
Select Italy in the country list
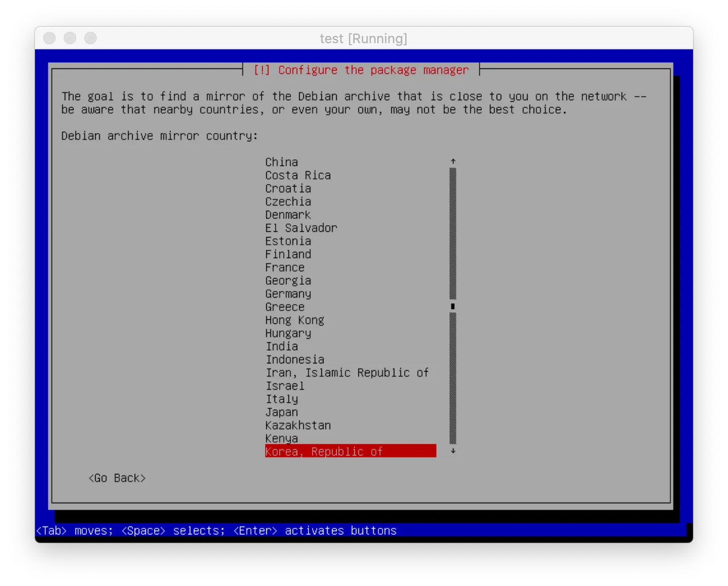282,399
